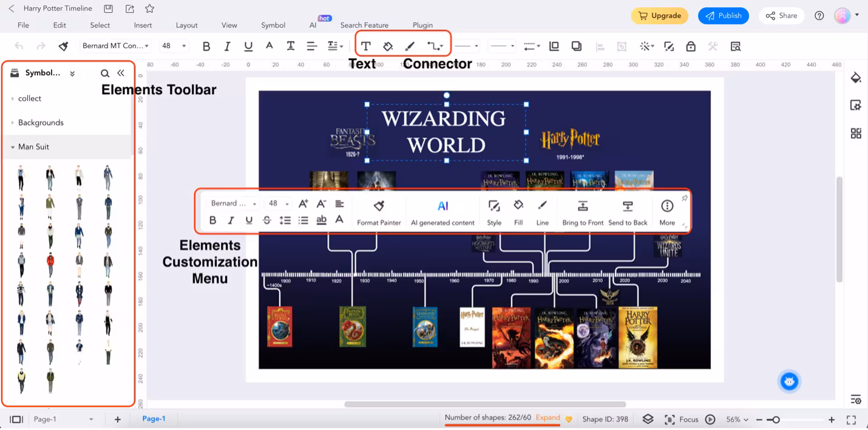Click the Share button
The width and height of the screenshot is (868, 430).
781,16
